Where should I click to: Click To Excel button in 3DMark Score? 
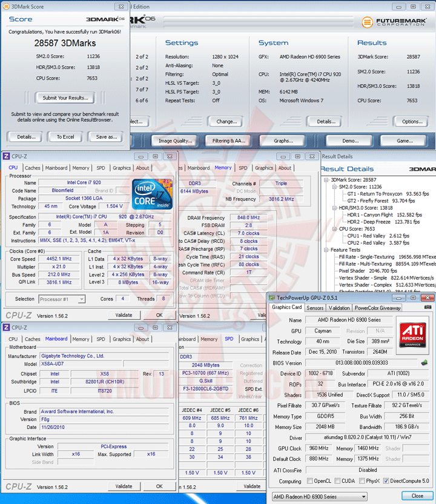pos(65,137)
